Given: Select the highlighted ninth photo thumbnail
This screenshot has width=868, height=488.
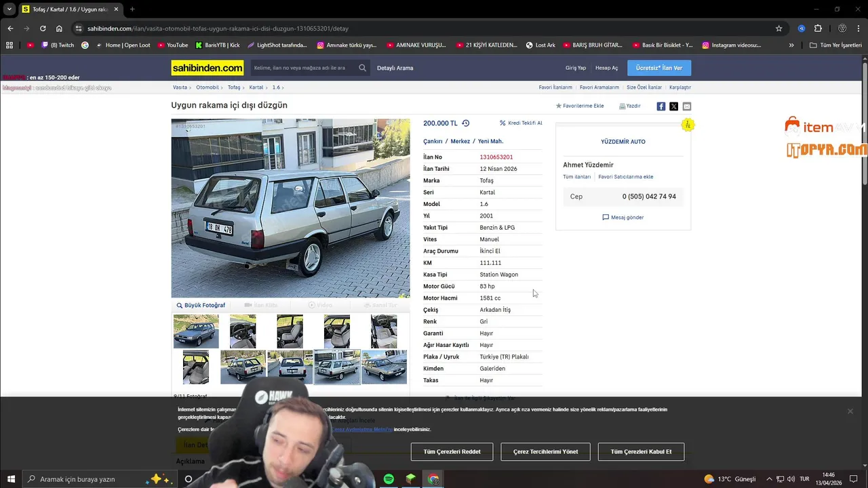Looking at the screenshot, I should click(x=337, y=367).
